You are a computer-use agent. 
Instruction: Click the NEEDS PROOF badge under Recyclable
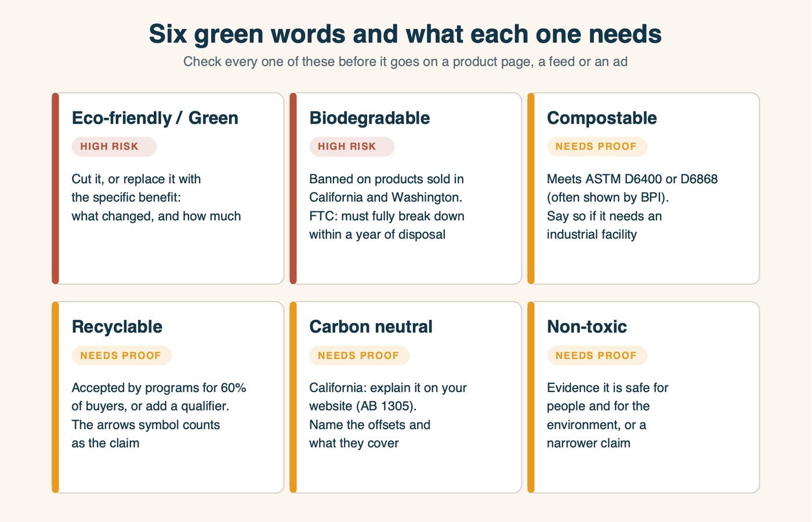click(x=122, y=356)
